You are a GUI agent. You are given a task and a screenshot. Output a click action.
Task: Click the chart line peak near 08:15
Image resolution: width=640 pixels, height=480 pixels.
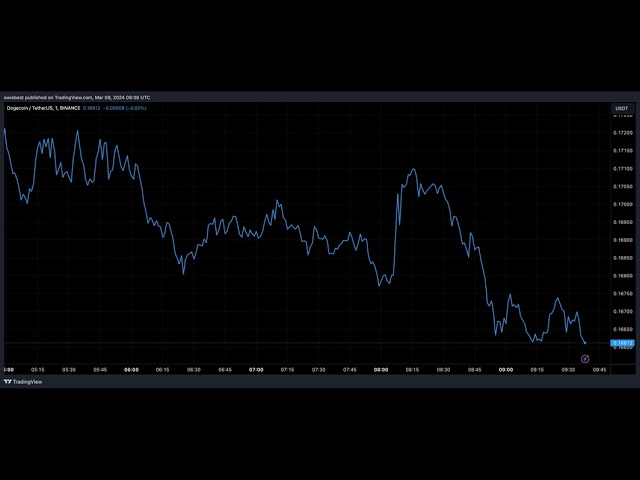tap(411, 170)
